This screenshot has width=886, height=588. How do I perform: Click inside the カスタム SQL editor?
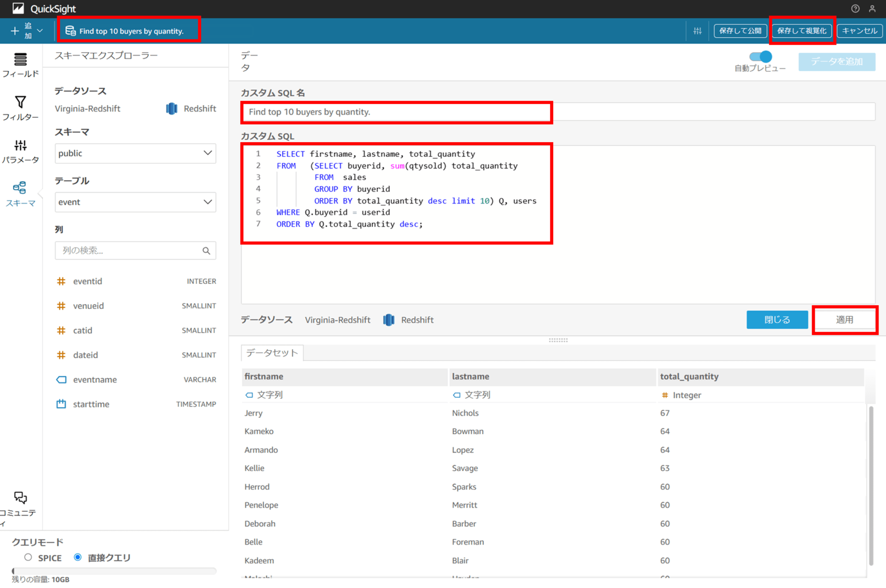558,224
